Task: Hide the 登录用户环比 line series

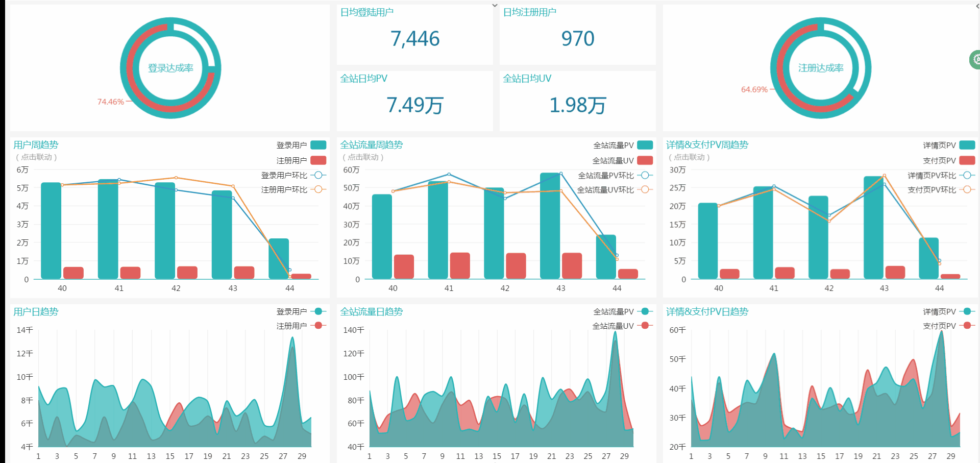Action: pyautogui.click(x=293, y=175)
